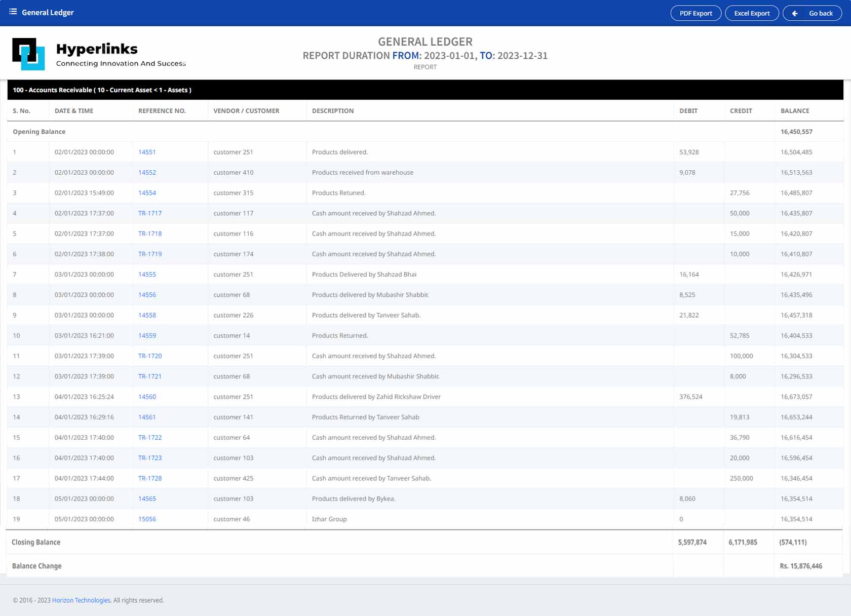Open transaction reference TR-1728

tap(150, 478)
